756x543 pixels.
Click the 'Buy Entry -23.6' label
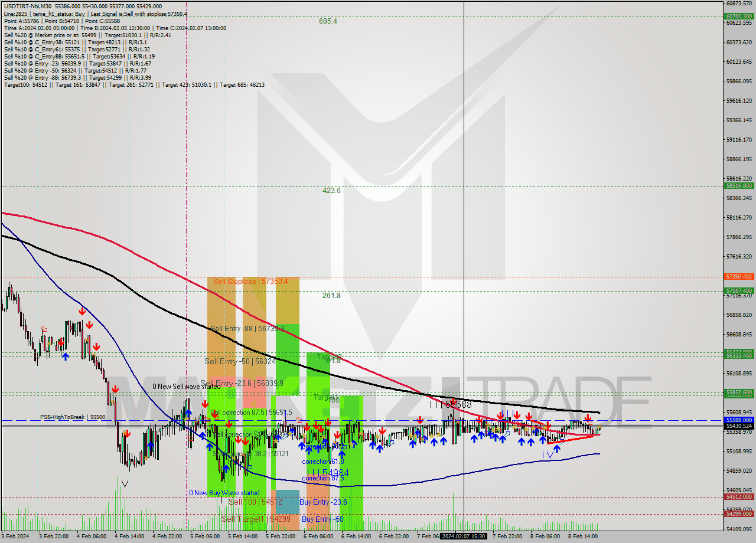(x=323, y=502)
